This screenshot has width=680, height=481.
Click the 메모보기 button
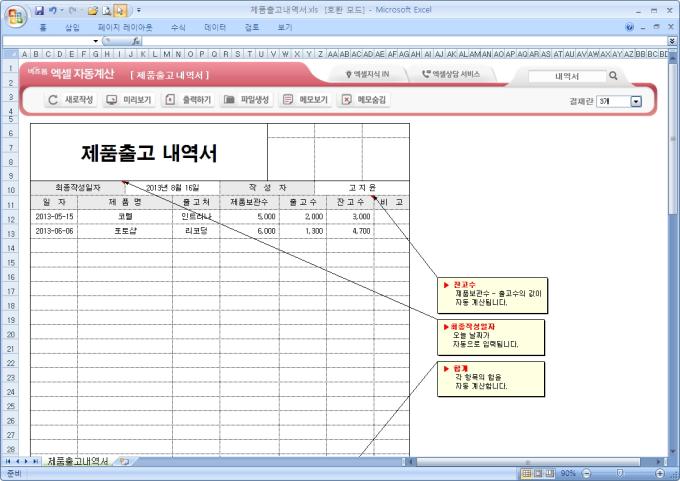click(305, 100)
